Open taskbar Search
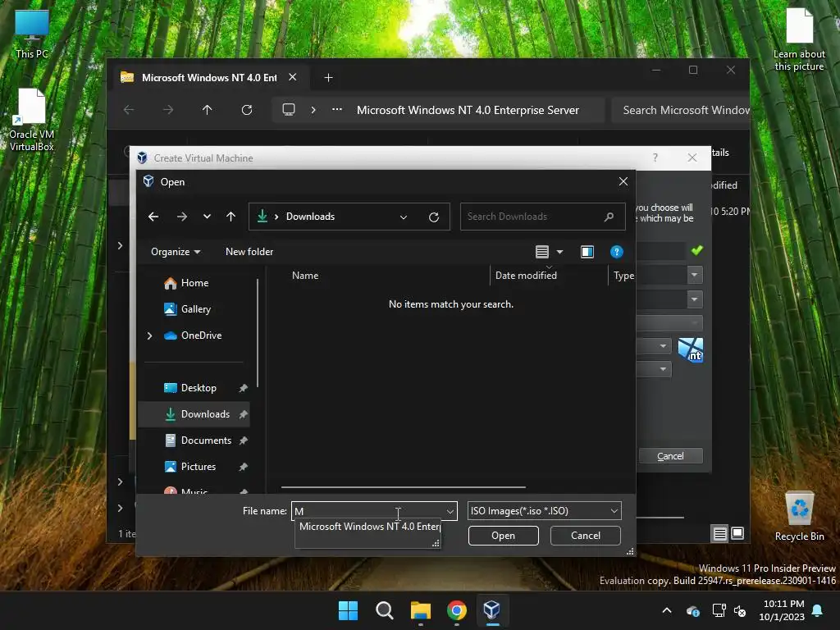 pos(385,610)
